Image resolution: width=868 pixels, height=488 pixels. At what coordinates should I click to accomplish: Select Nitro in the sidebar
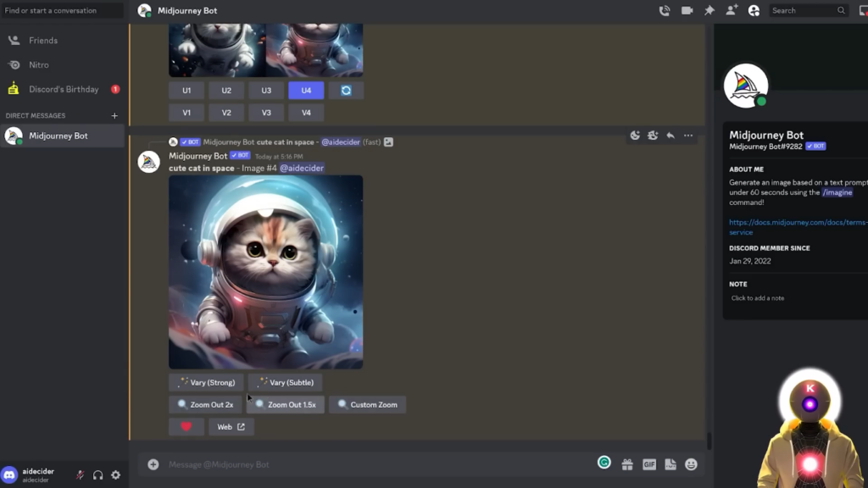pyautogui.click(x=38, y=64)
